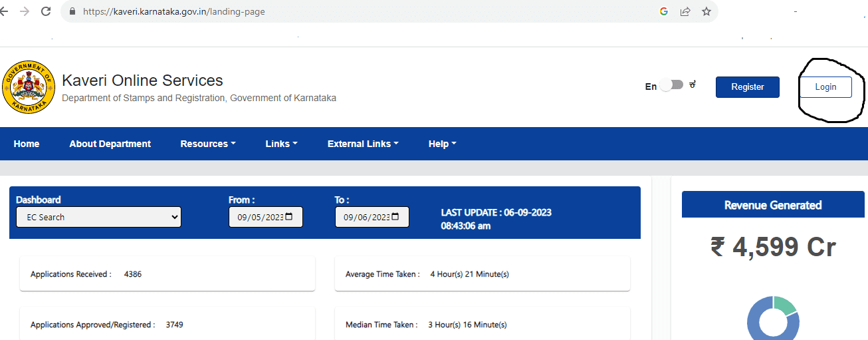Expand the Resources menu
The image size is (868, 340).
[x=208, y=144]
